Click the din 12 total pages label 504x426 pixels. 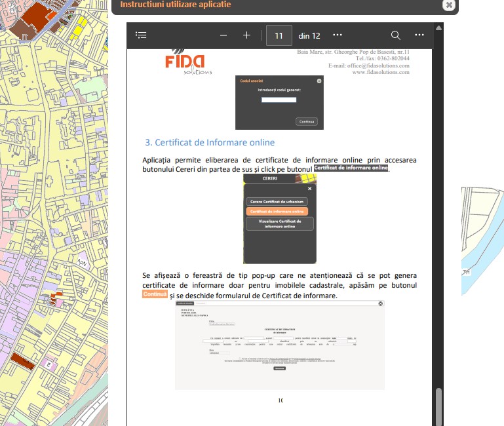[309, 35]
